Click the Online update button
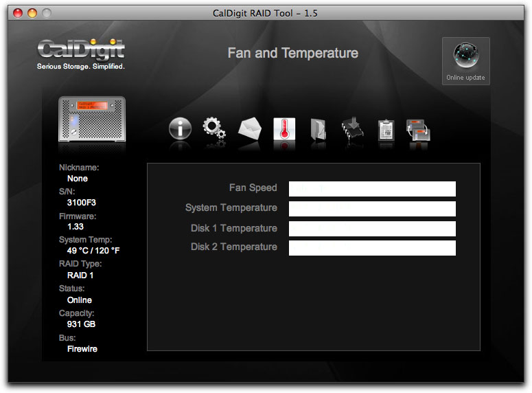 coord(465,61)
